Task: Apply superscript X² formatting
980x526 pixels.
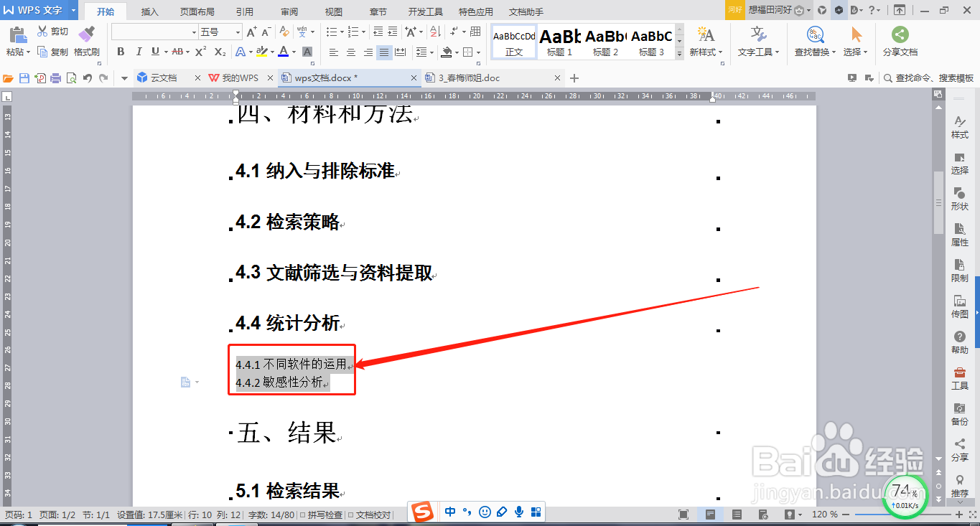Action: point(201,52)
